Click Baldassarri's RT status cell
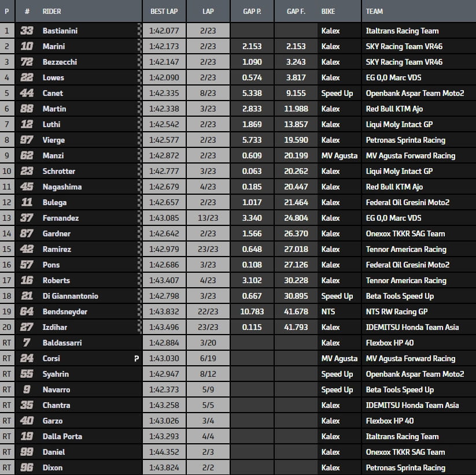The height and width of the screenshot is (475, 476). [x=7, y=343]
